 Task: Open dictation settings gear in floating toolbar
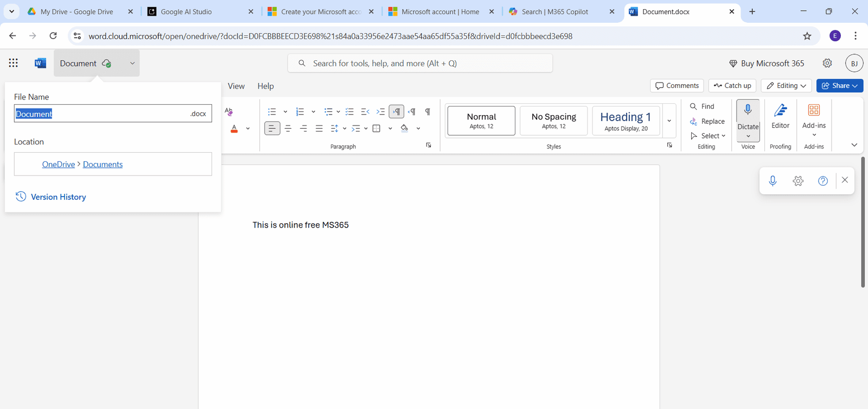798,181
